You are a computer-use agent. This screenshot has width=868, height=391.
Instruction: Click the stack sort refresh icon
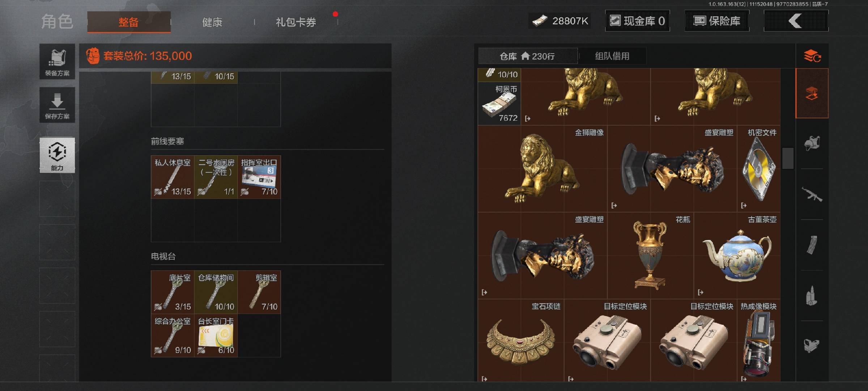pyautogui.click(x=812, y=56)
